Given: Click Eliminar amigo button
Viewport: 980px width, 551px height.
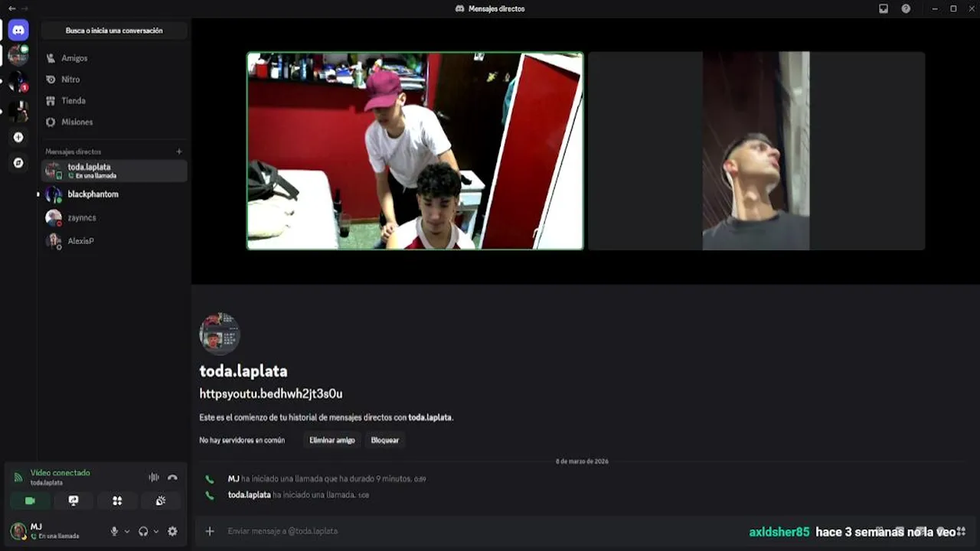Looking at the screenshot, I should [332, 440].
